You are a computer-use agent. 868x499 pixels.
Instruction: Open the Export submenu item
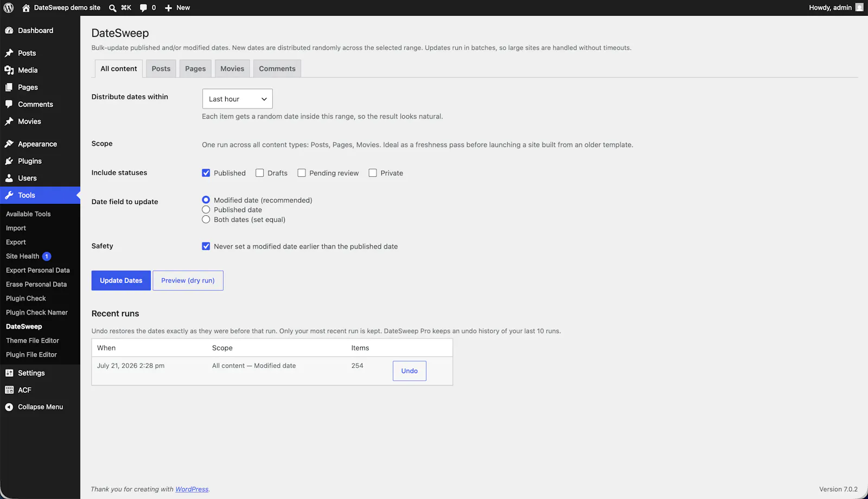coord(16,242)
